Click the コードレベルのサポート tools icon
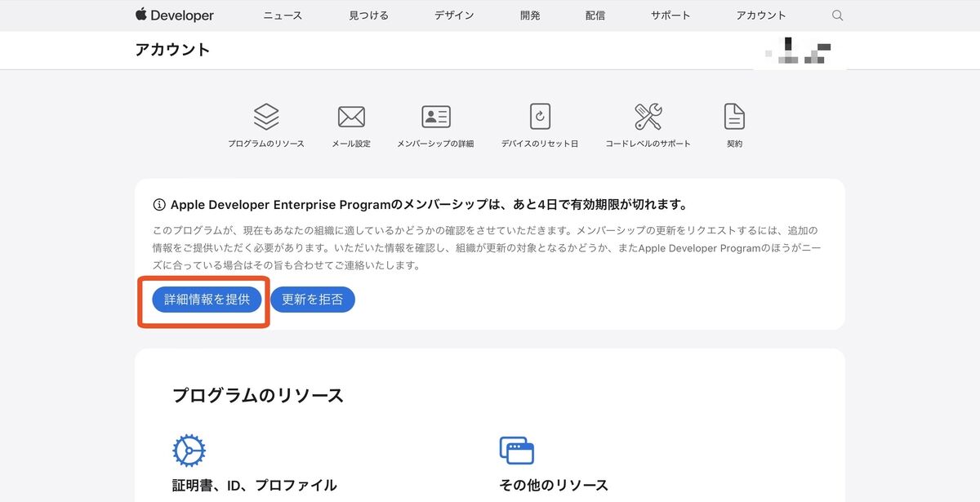Image resolution: width=980 pixels, height=502 pixels. click(x=648, y=117)
